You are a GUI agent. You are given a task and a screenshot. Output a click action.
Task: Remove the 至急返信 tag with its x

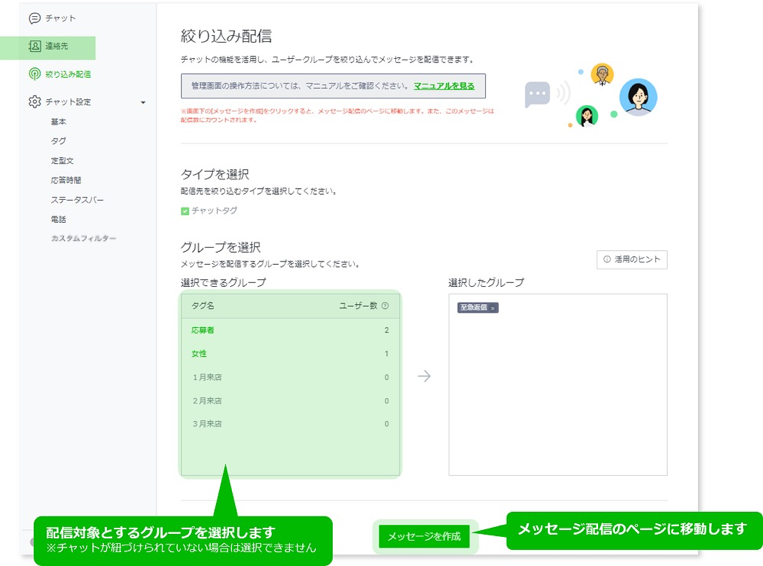pos(493,308)
